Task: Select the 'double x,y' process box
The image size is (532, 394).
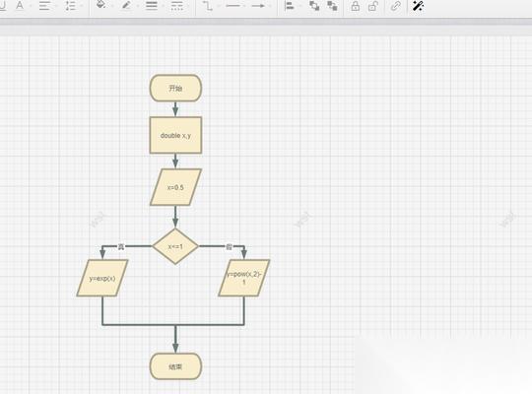Action: 175,135
